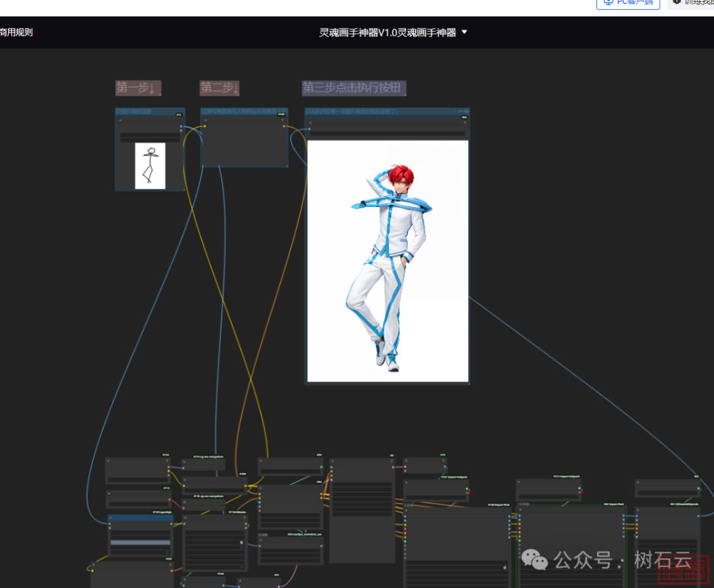This screenshot has height=588, width=714.
Task: Click the #94 Impact-Pack badge
Action: tap(614, 504)
